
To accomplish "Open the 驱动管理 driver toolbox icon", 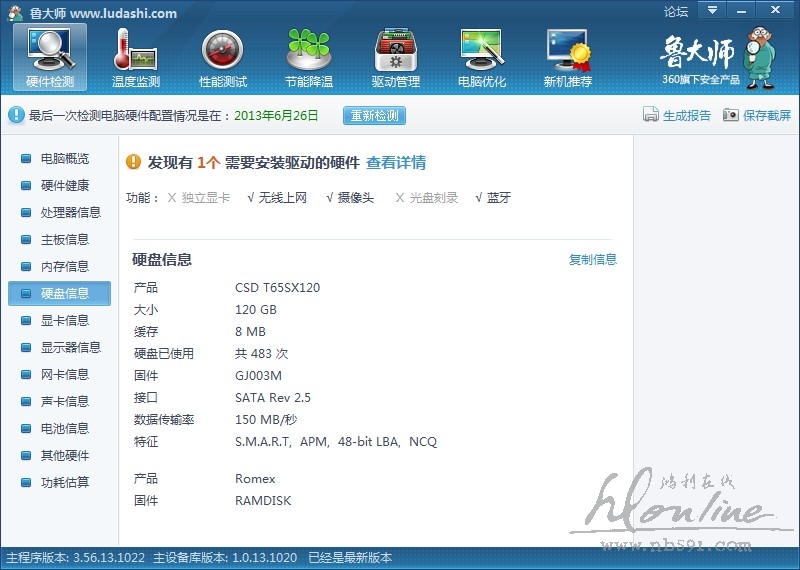I will click(x=395, y=58).
